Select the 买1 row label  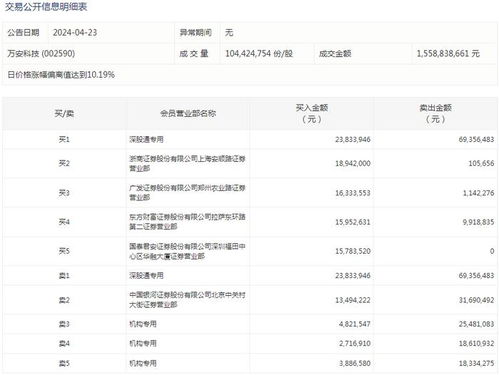tap(64, 139)
